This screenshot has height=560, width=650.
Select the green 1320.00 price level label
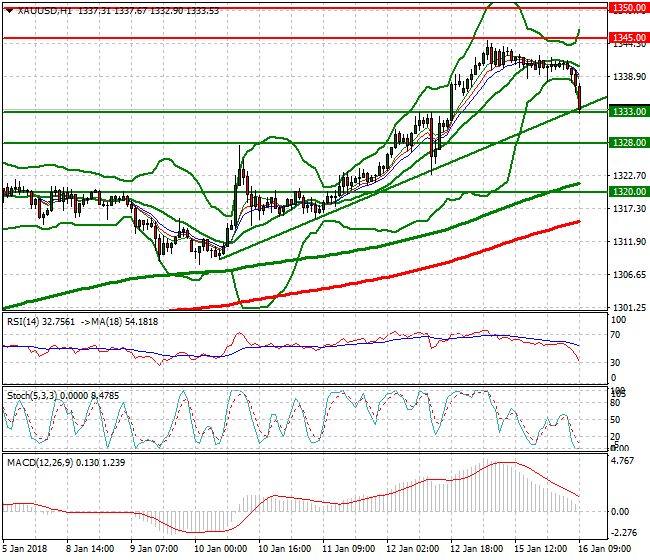pos(629,192)
